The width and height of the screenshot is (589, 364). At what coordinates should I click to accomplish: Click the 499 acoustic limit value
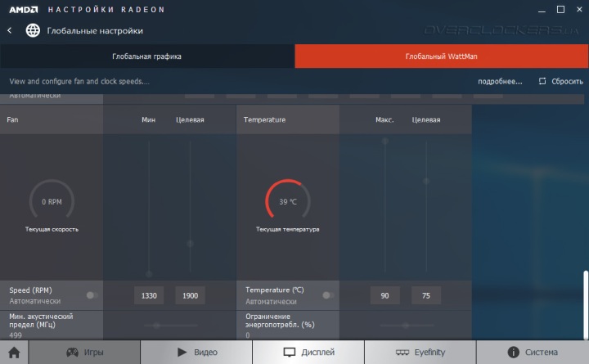[x=16, y=335]
